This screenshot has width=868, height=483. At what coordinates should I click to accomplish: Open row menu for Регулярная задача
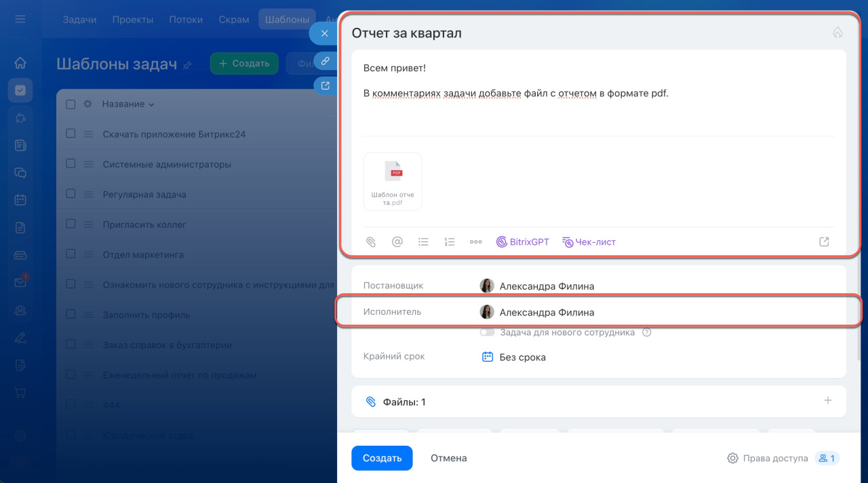(87, 194)
